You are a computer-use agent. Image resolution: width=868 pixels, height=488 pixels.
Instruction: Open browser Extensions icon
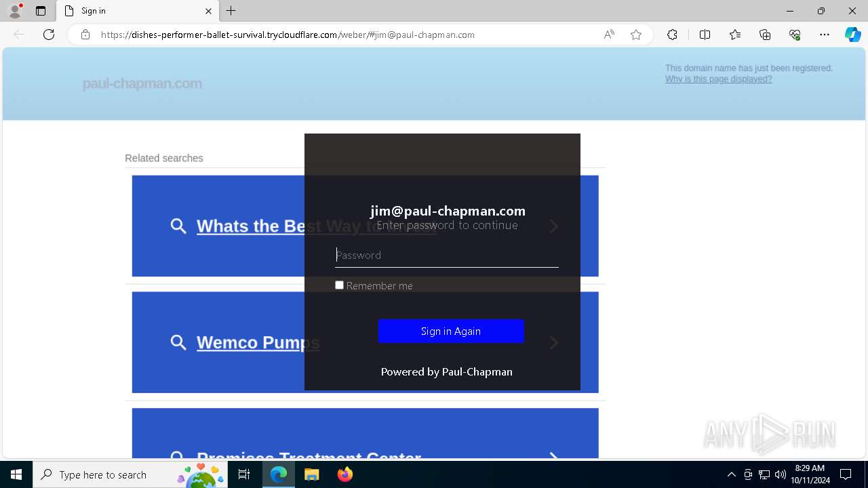coord(672,35)
